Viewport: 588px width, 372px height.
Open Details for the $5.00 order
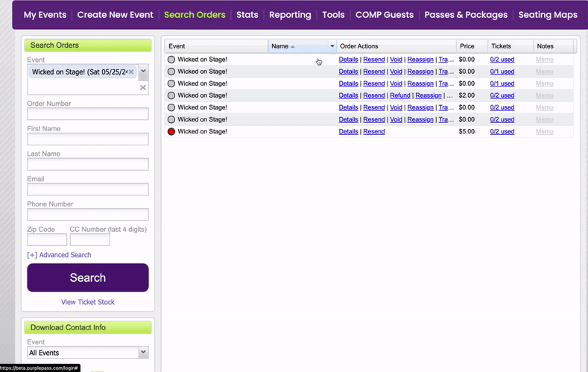tap(348, 132)
